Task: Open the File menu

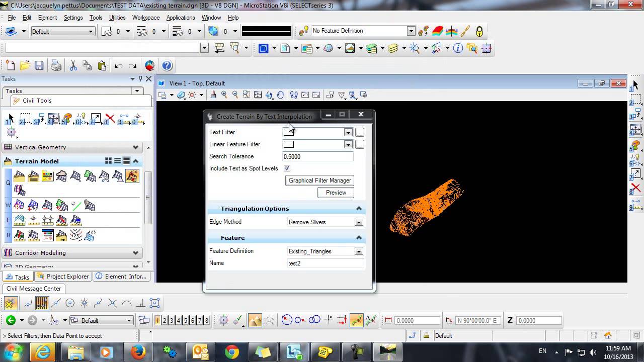Action: point(12,18)
